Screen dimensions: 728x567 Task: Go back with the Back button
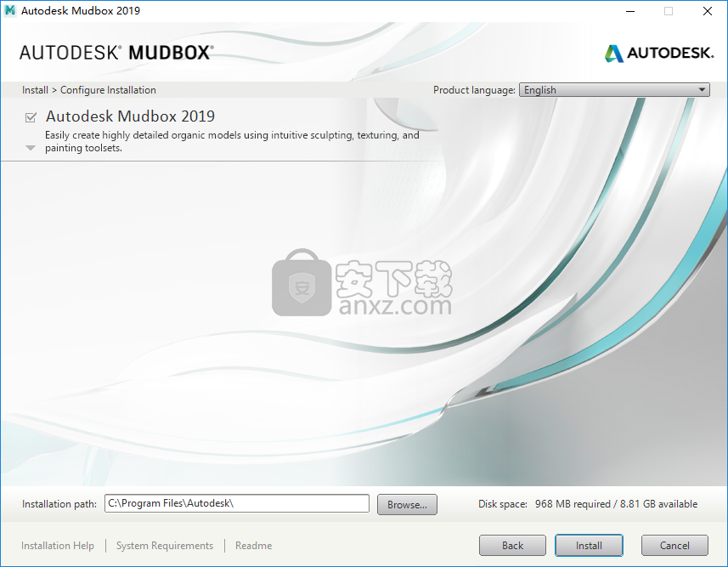click(512, 545)
